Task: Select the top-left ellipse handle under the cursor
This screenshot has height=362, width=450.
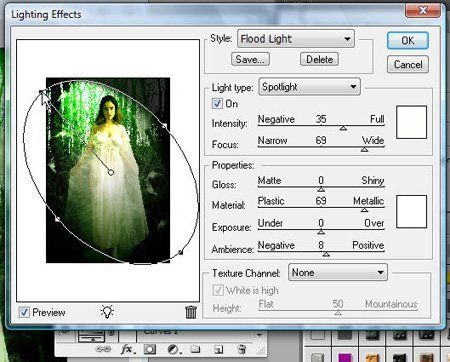Action: click(x=42, y=92)
